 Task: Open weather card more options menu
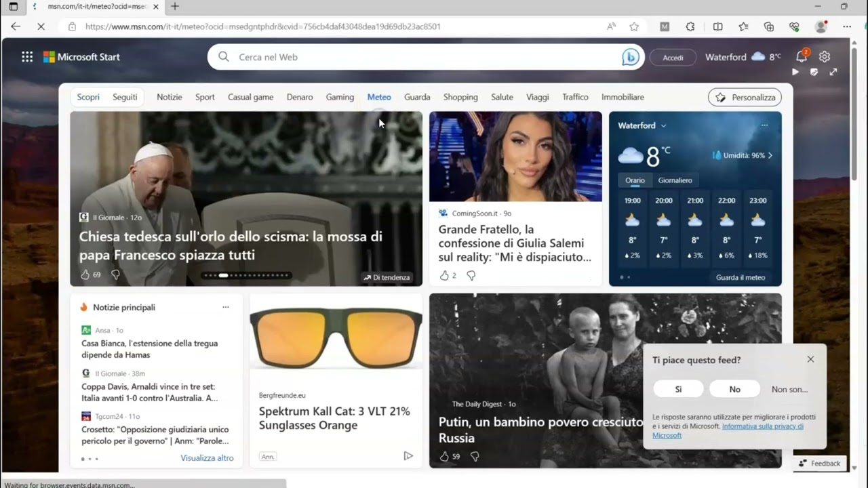point(764,125)
